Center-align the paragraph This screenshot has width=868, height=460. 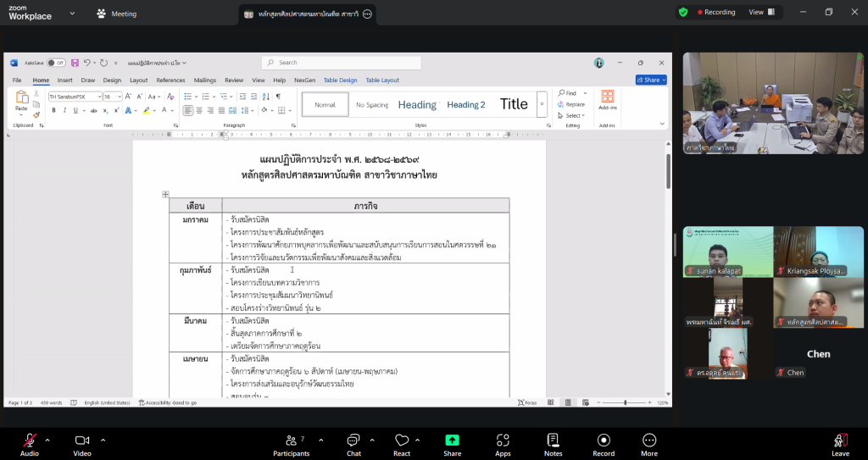coord(199,111)
